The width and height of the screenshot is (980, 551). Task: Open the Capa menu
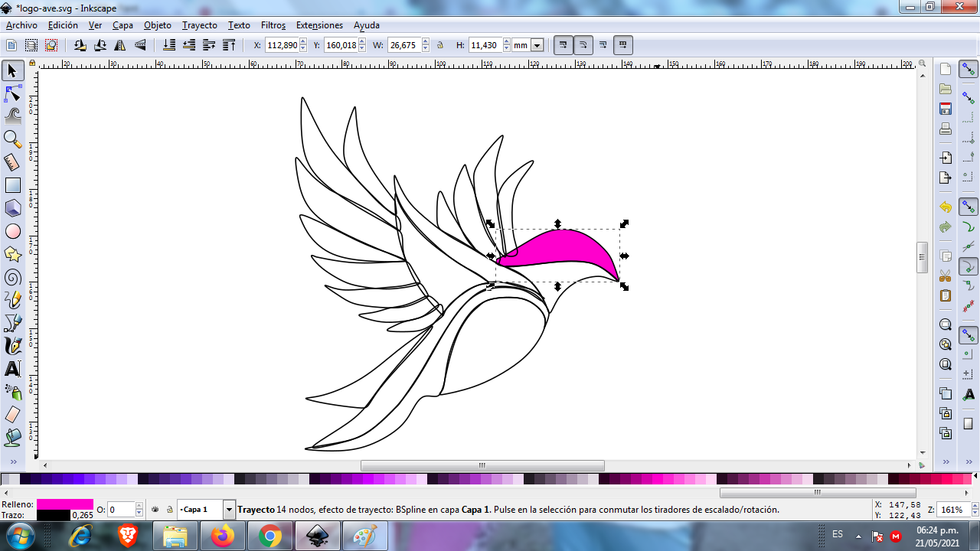[122, 25]
